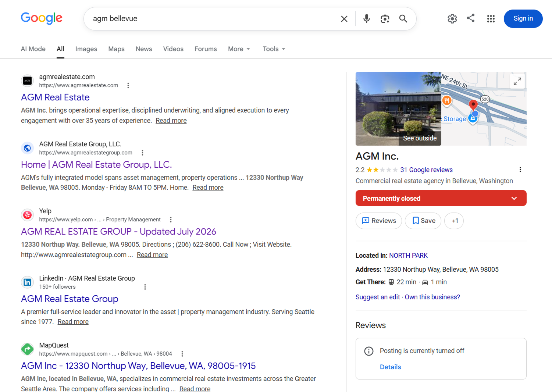This screenshot has height=392, width=552.
Task: Open options menu for agmrealestate.com result
Action: pos(128,85)
